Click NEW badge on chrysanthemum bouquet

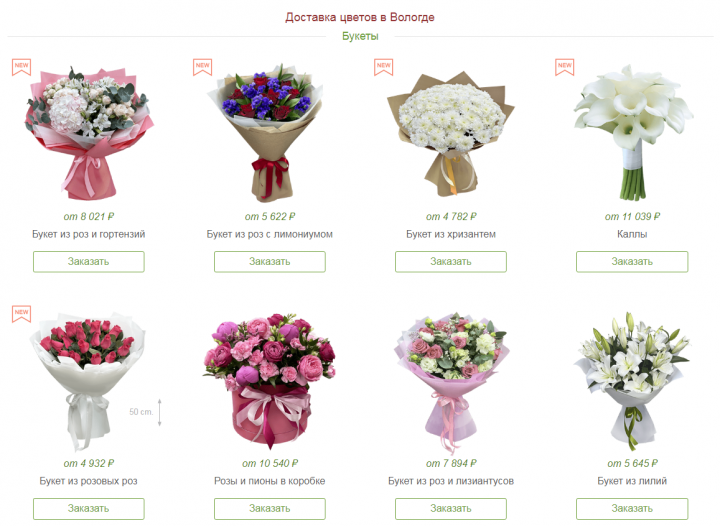pos(383,67)
